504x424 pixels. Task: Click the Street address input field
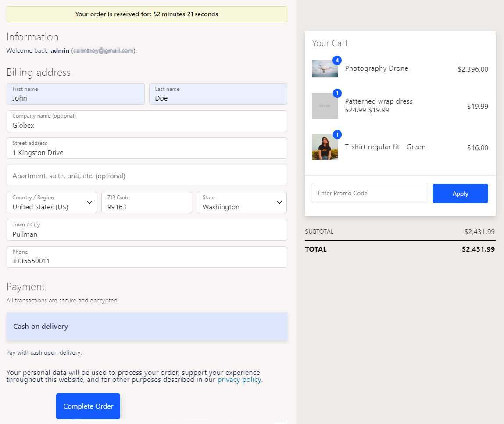pos(147,148)
